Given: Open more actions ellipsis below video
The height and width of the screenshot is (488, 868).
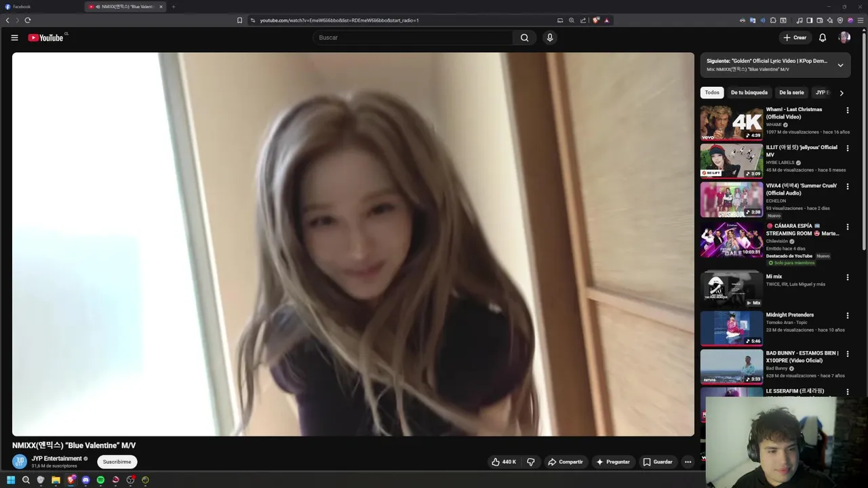Looking at the screenshot, I should (688, 462).
